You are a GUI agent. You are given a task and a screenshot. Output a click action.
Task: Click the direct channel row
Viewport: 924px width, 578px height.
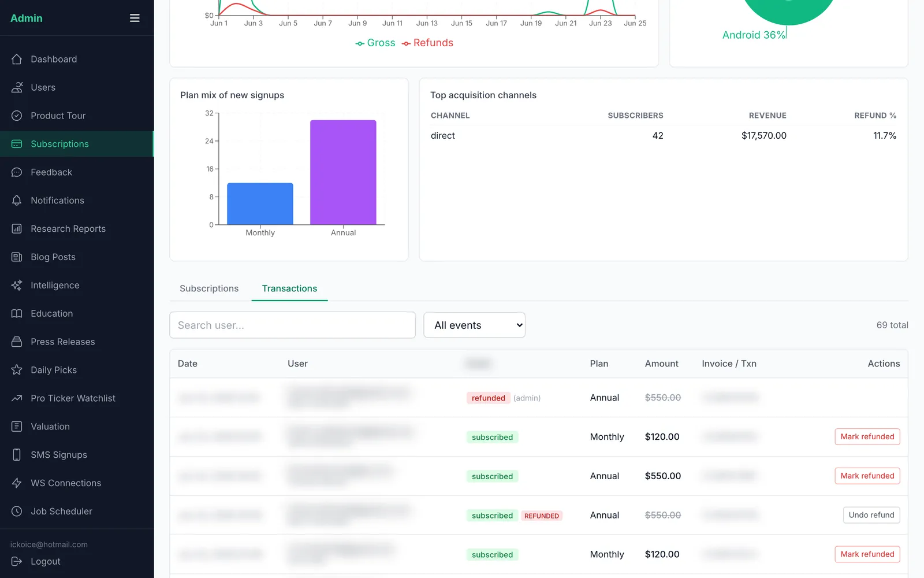click(x=663, y=136)
